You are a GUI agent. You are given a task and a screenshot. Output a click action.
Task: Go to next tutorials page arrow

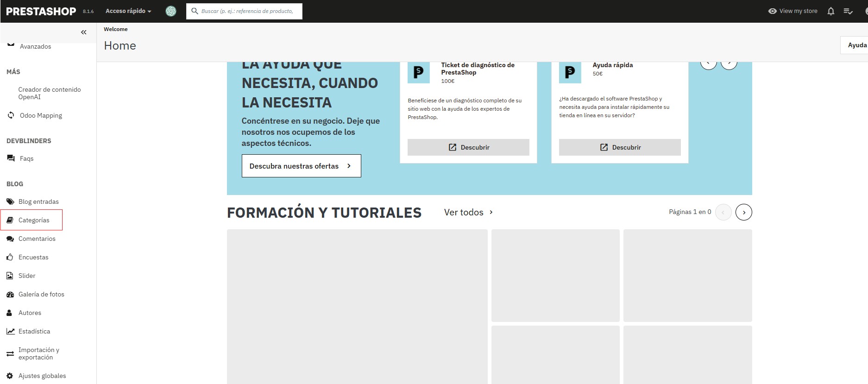tap(744, 212)
